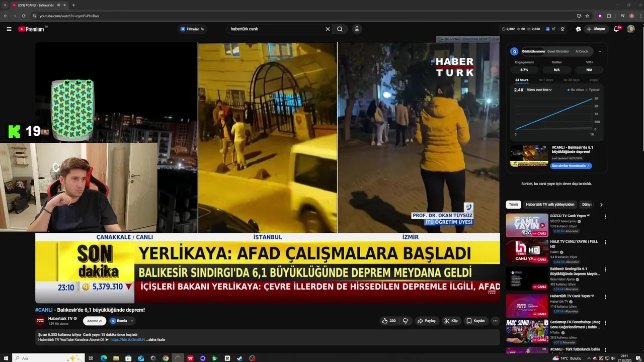Open options for Balıkesir Sındırgı'da 6.1 video
644x362 pixels.
coord(605,269)
